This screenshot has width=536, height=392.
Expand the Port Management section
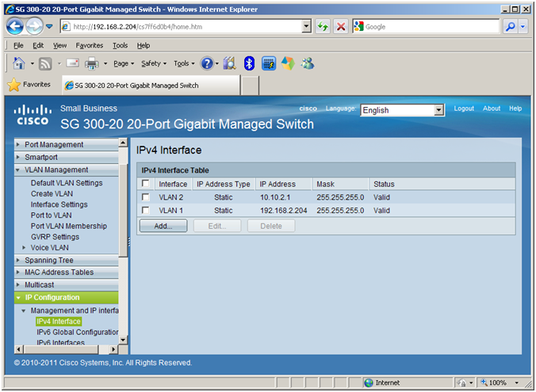[x=66, y=144]
